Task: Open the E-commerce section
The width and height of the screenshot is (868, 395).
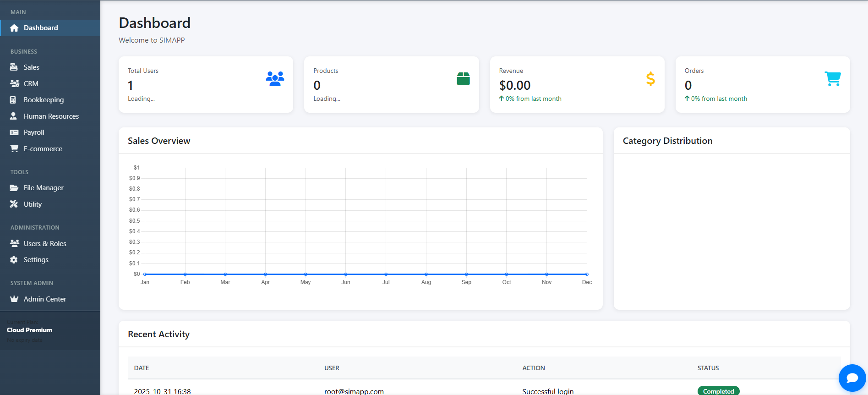Action: [x=43, y=149]
